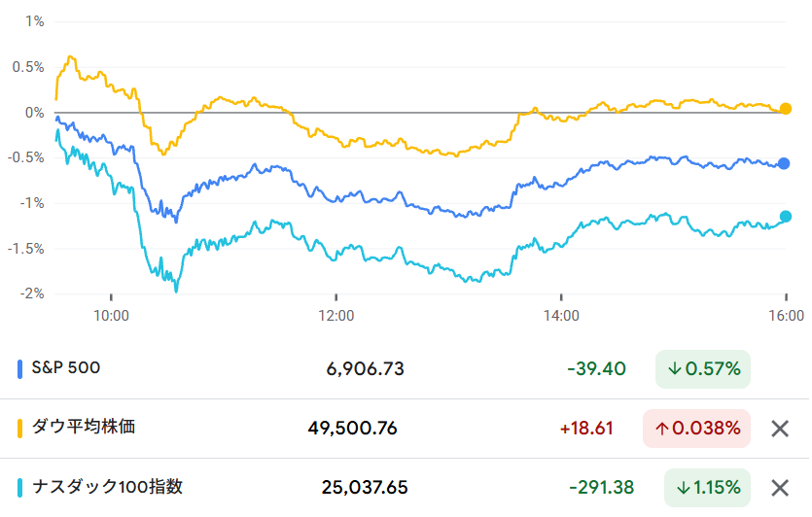
Task: Click the ナスダック100指数 teal color marker
Action: tap(21, 488)
